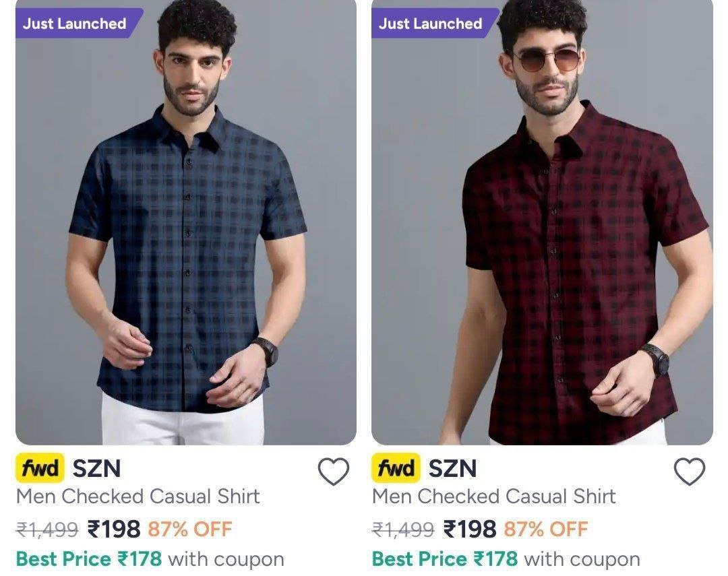
Task: Tap Best Price ₹178 coupon offer, right item
Action: [x=506, y=559]
